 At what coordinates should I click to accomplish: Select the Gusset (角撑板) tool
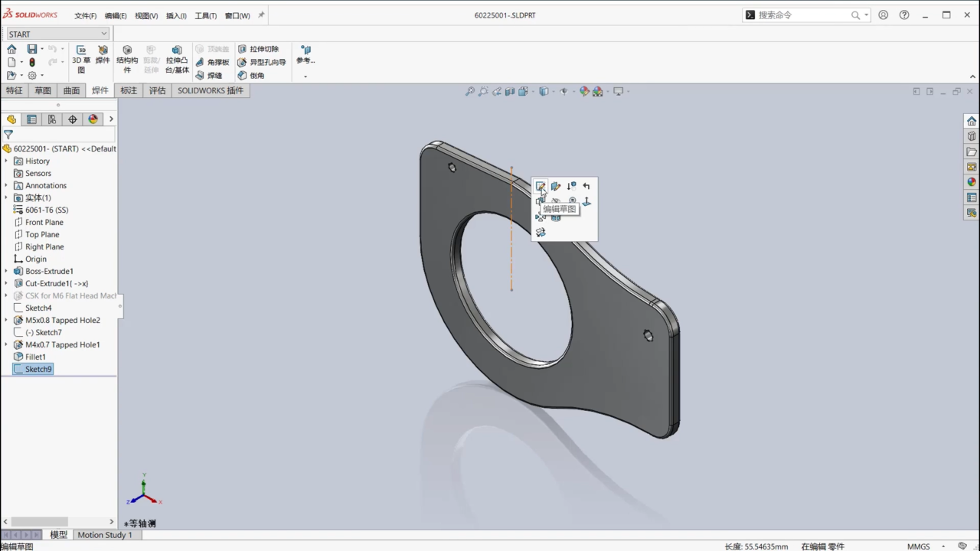[212, 62]
